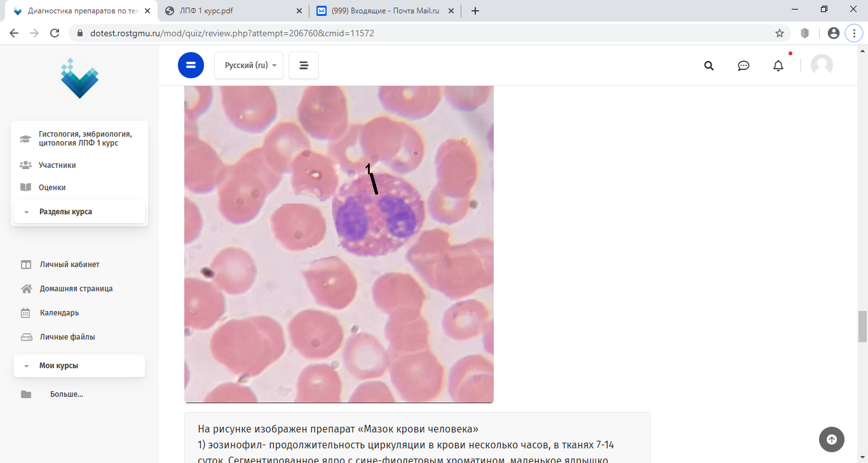The image size is (868, 463).
Task: Open the notifications bell icon
Action: (x=778, y=66)
